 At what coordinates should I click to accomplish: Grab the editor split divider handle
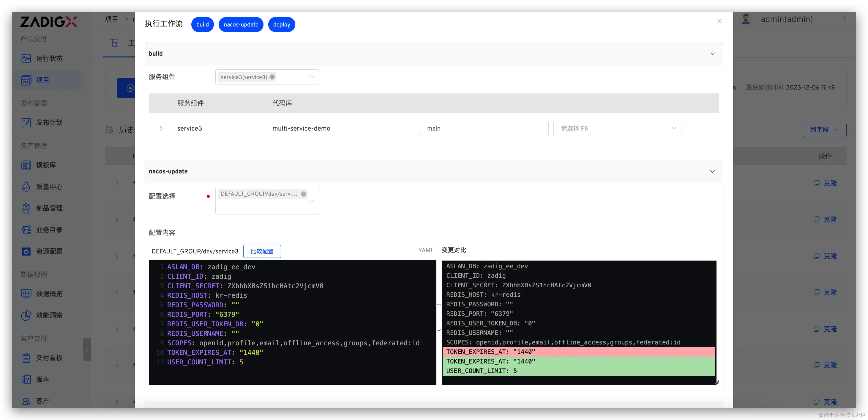click(439, 317)
